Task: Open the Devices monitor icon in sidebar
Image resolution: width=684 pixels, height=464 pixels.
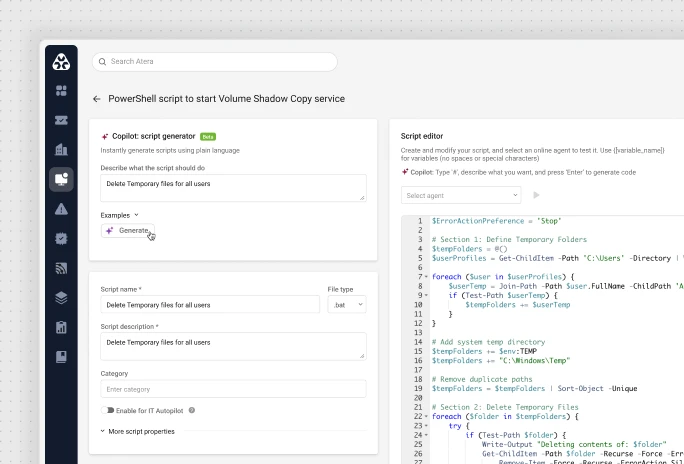Action: (x=61, y=179)
